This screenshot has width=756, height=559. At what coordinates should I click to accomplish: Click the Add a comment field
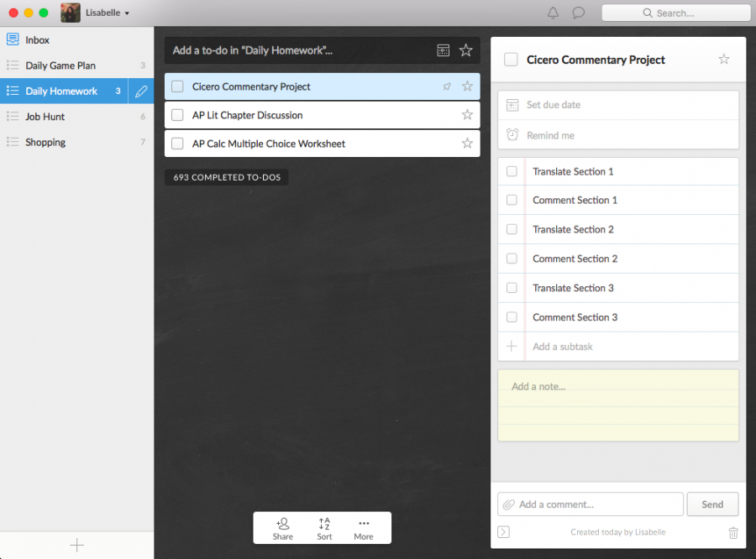click(x=591, y=504)
